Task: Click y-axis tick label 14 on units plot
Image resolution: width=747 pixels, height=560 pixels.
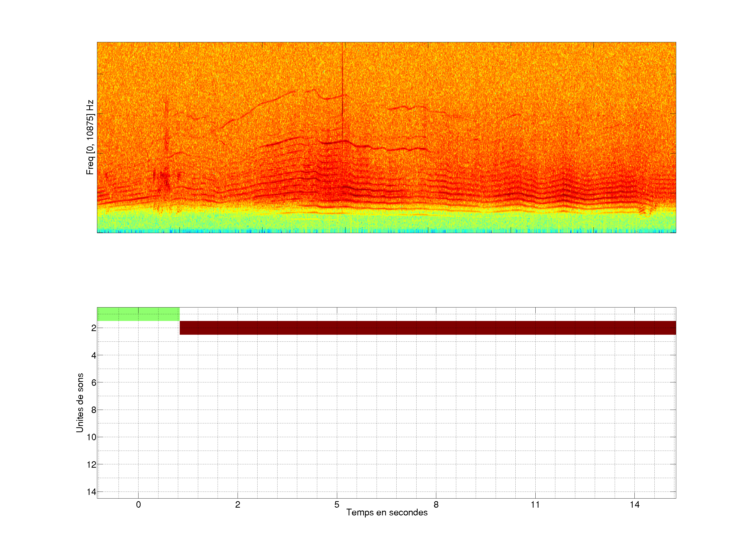Action: click(x=92, y=492)
